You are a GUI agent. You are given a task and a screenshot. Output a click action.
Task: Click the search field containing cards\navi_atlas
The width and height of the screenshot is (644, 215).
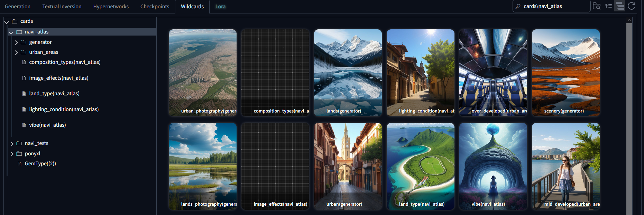coord(551,6)
